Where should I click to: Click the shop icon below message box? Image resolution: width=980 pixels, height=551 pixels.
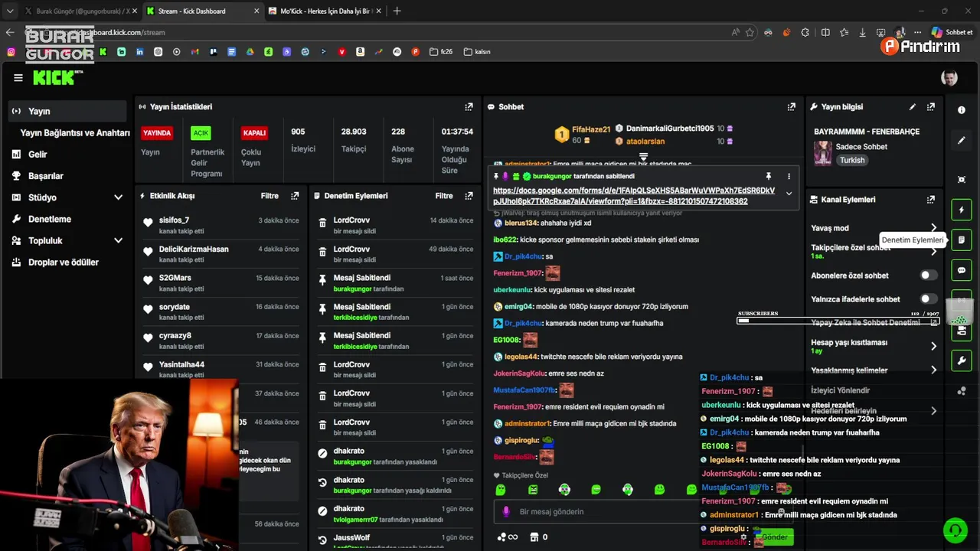(534, 537)
